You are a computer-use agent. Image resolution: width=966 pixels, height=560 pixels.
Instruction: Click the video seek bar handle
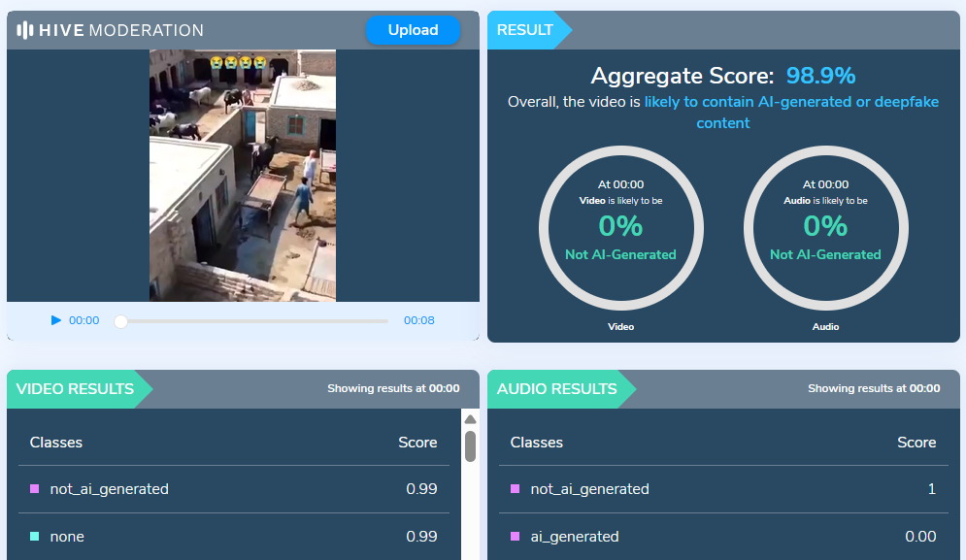click(x=120, y=321)
